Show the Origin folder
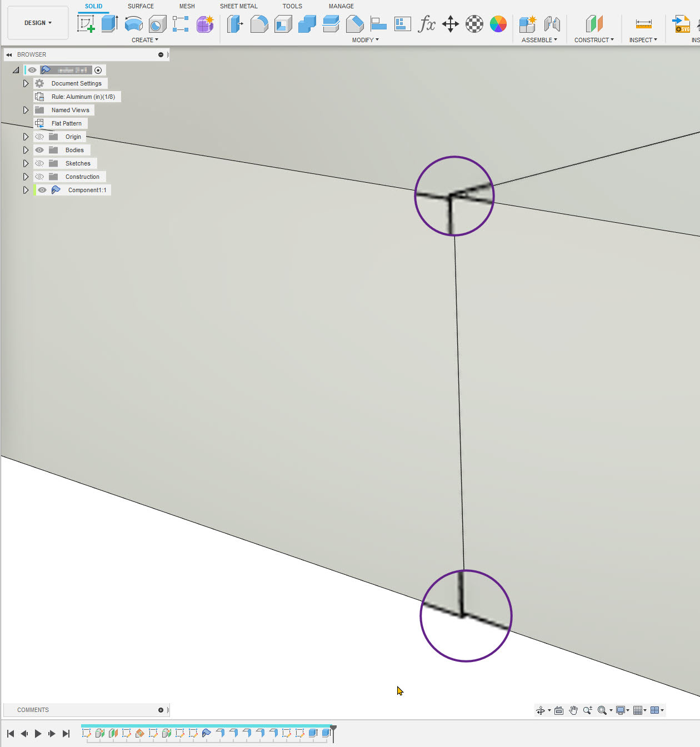The image size is (700, 747). [39, 136]
